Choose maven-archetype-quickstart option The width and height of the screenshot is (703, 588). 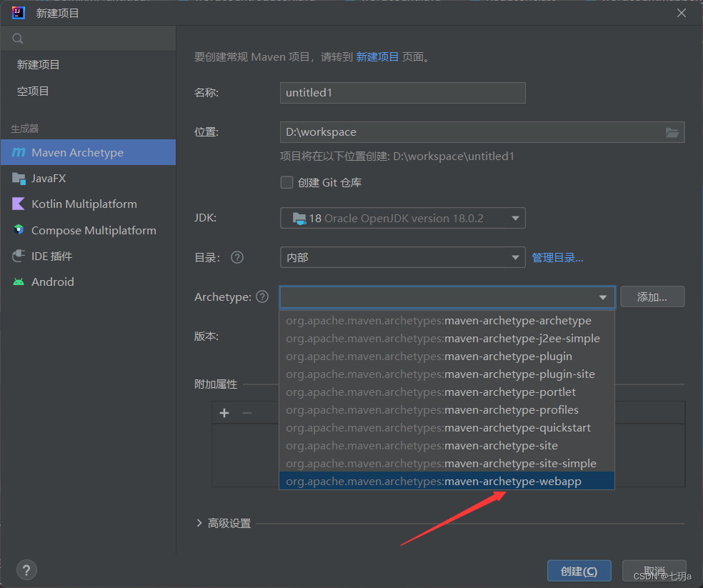pos(447,428)
